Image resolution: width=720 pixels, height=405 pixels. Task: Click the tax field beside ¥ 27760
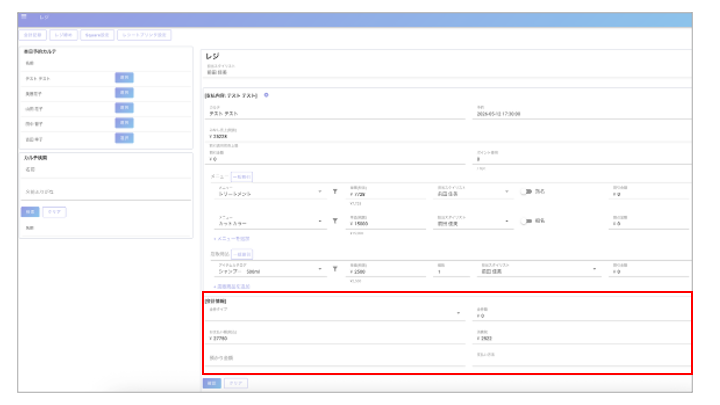click(581, 336)
